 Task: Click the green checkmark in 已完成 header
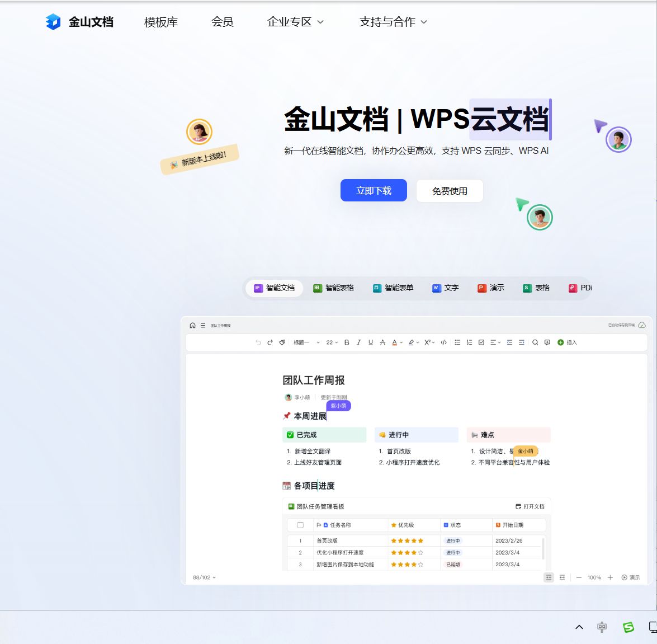[290, 435]
